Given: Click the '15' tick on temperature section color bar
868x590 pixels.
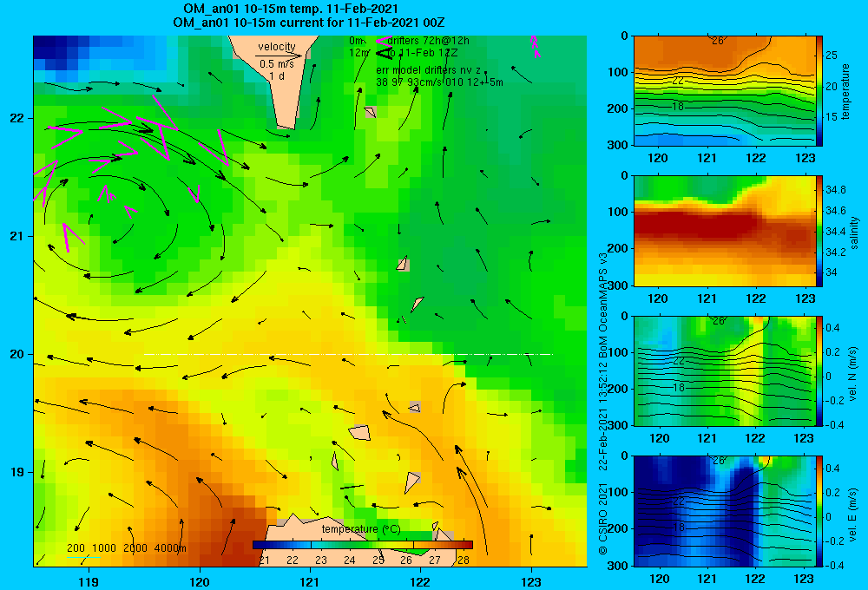Looking at the screenshot, I should pos(832,117).
